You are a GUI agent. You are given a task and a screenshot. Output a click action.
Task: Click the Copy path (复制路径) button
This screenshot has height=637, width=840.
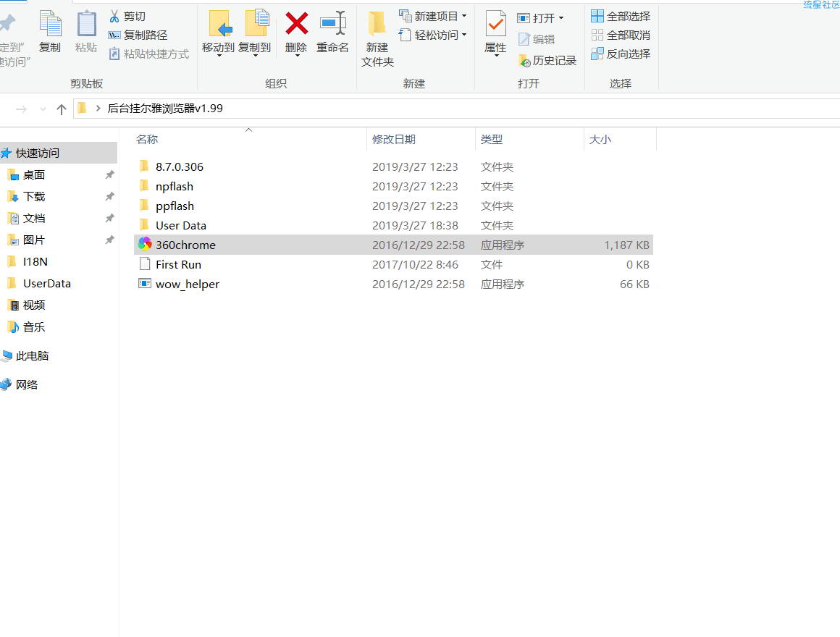point(138,35)
